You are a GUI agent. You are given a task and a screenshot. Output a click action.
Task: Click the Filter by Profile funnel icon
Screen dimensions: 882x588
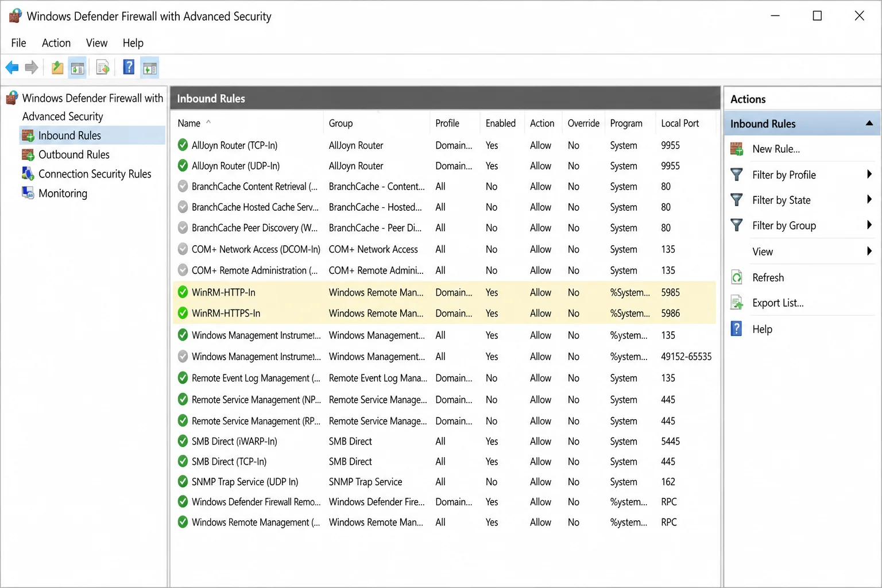pyautogui.click(x=737, y=175)
